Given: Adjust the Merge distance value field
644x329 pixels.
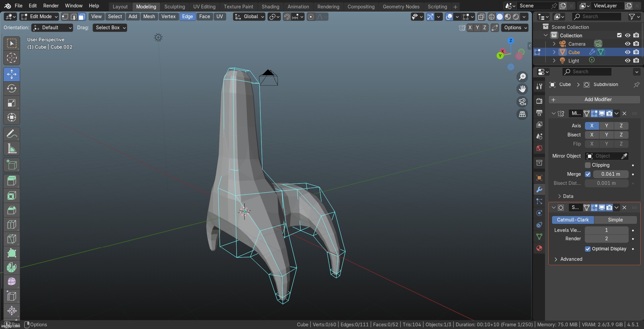Looking at the screenshot, I should [610, 174].
